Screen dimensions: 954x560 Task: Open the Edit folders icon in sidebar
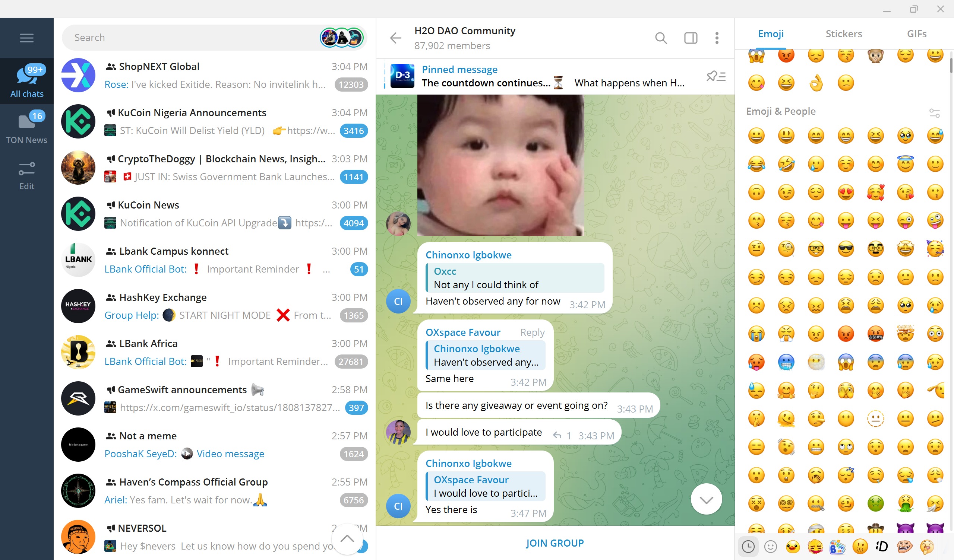[x=26, y=176]
